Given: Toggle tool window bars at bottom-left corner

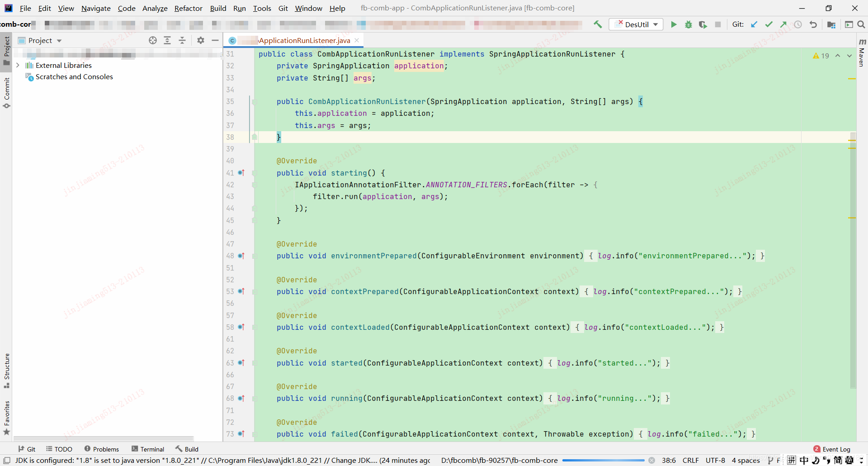Looking at the screenshot, I should [7, 460].
